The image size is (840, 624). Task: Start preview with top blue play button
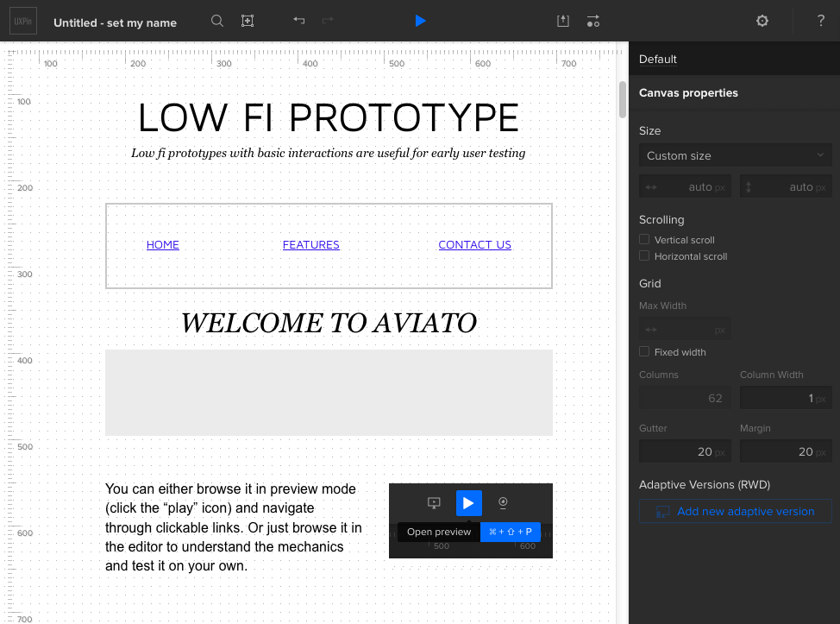(x=421, y=21)
